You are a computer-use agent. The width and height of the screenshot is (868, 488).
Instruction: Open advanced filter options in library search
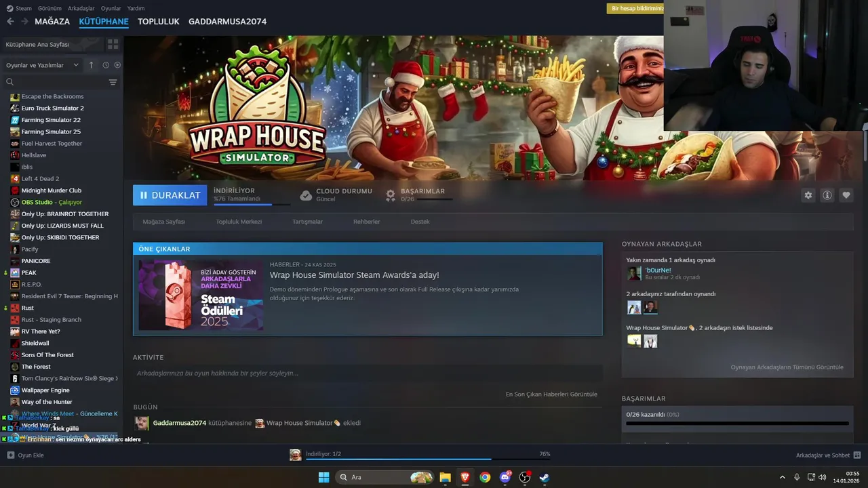click(113, 82)
